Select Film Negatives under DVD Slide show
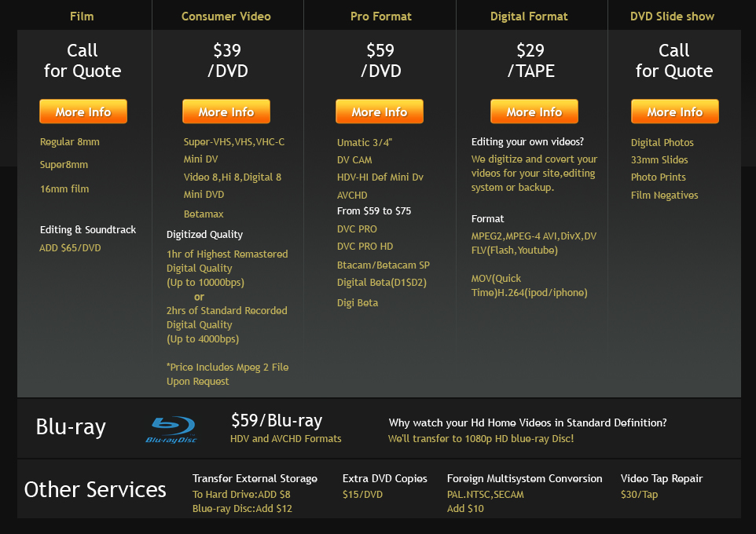756x534 pixels. point(666,194)
